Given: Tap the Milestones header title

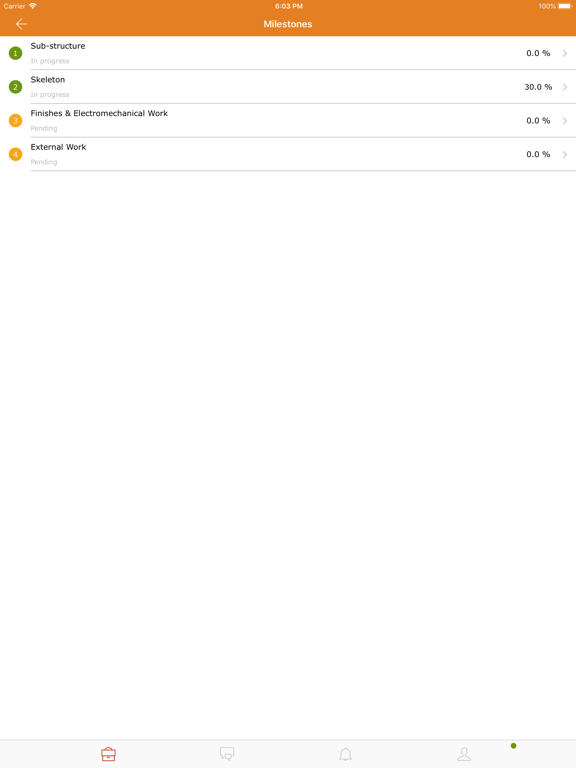Looking at the screenshot, I should (x=288, y=24).
